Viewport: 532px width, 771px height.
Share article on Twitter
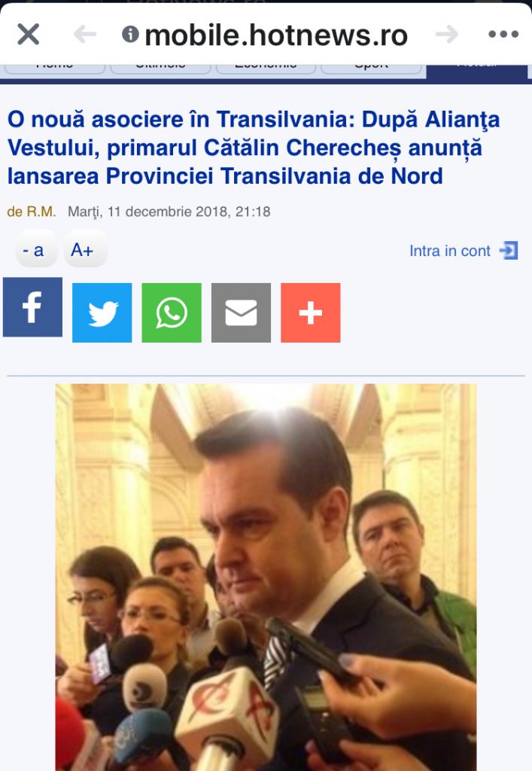click(102, 312)
